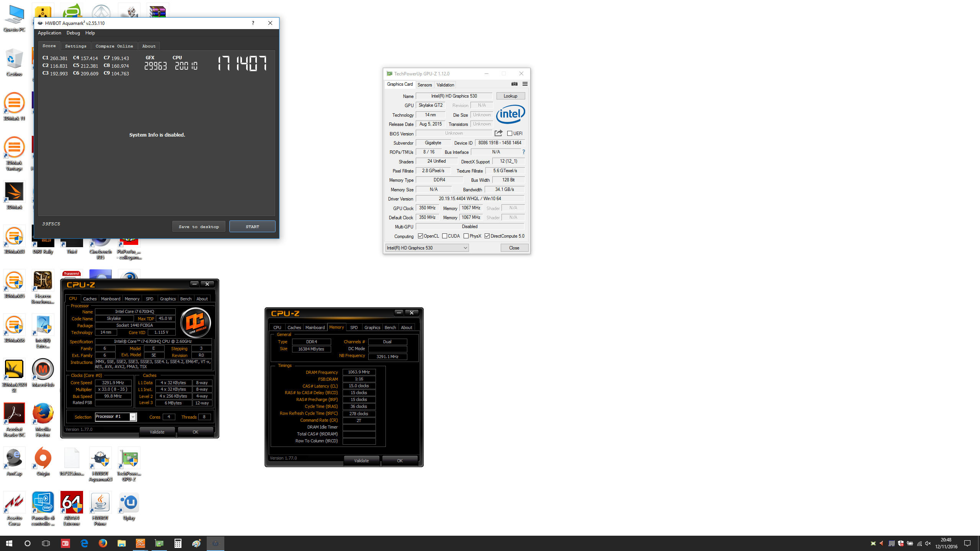This screenshot has height=551, width=980.
Task: Toggle the UEFI checkbox in GPU-Z
Action: point(510,134)
